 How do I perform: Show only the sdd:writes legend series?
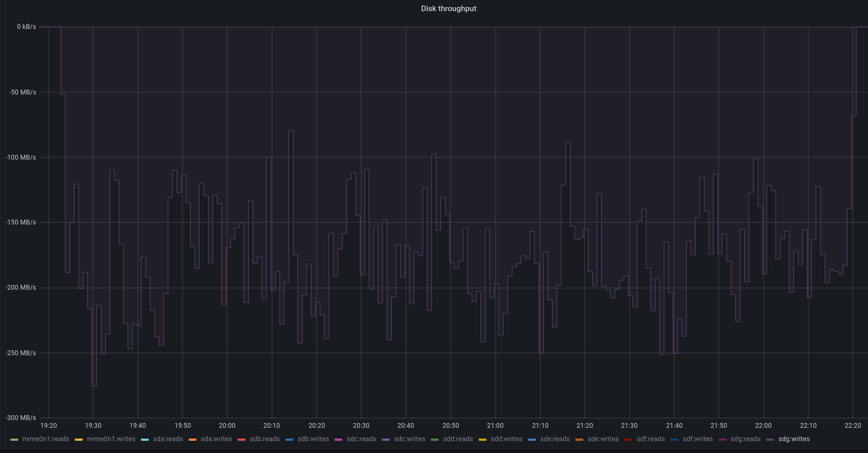point(506,439)
